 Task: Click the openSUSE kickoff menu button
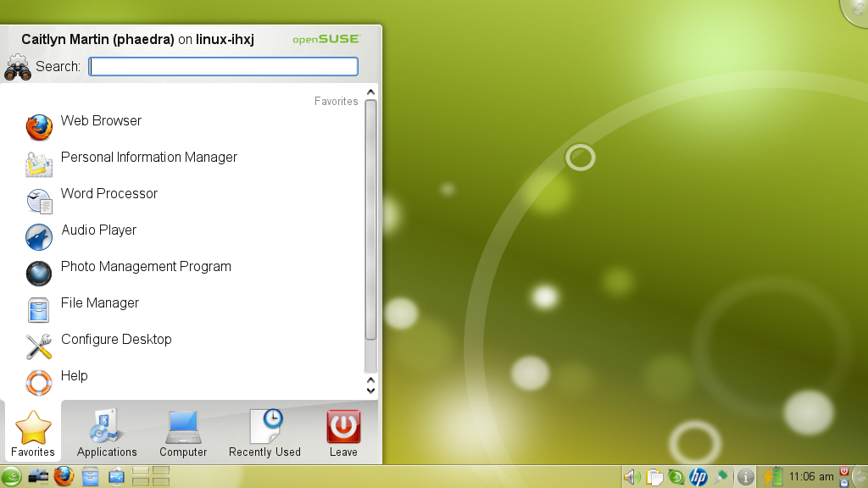[x=11, y=477]
